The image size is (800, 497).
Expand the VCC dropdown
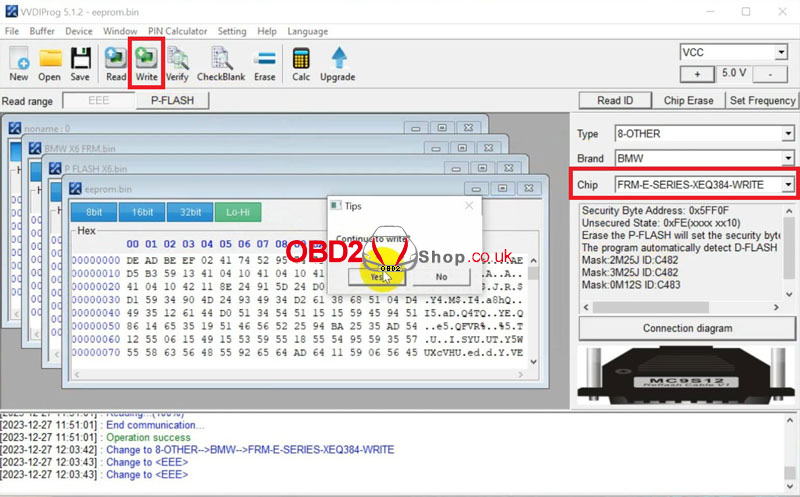(x=781, y=52)
